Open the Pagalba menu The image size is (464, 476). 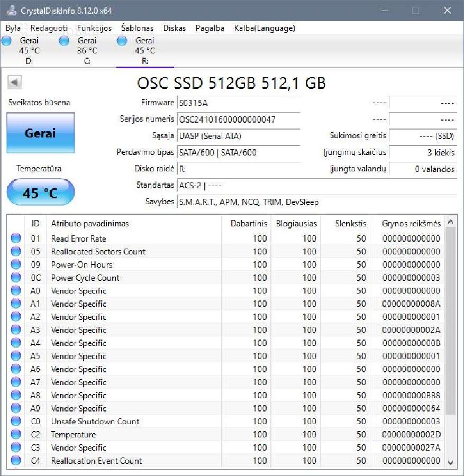pyautogui.click(x=210, y=28)
